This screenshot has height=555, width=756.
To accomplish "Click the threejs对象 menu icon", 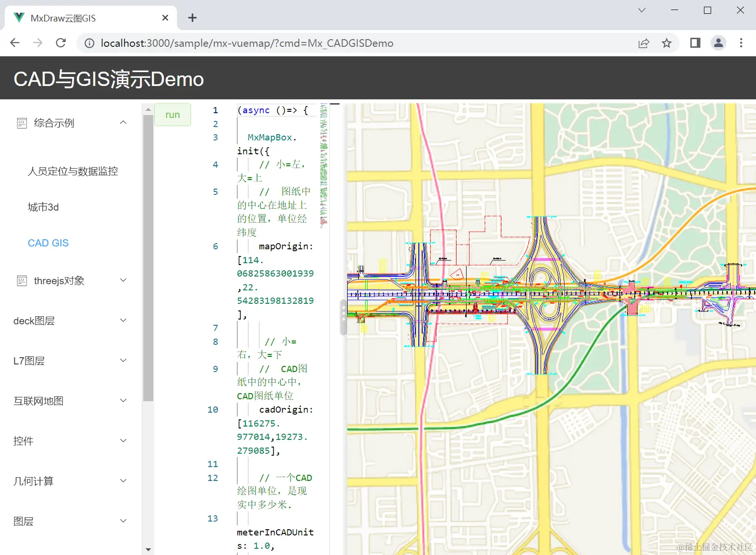I will [22, 281].
